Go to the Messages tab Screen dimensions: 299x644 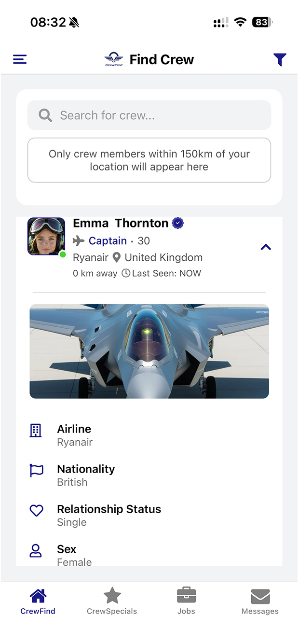point(260,601)
